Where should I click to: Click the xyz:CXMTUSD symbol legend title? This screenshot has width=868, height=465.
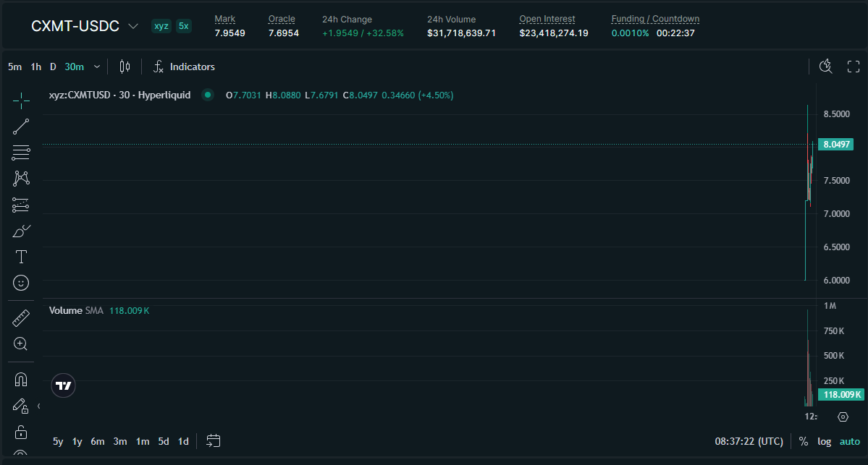point(119,95)
